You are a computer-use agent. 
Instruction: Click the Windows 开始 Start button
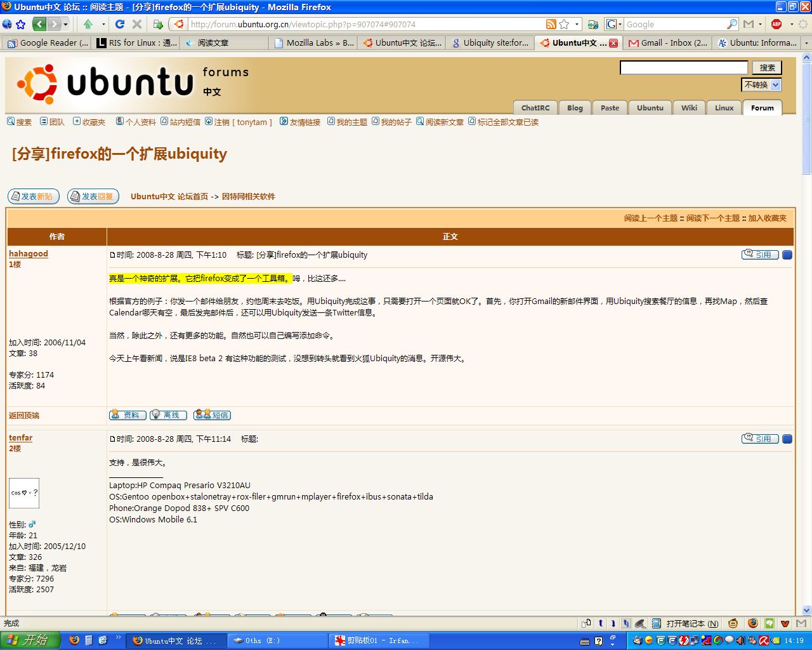pyautogui.click(x=30, y=640)
